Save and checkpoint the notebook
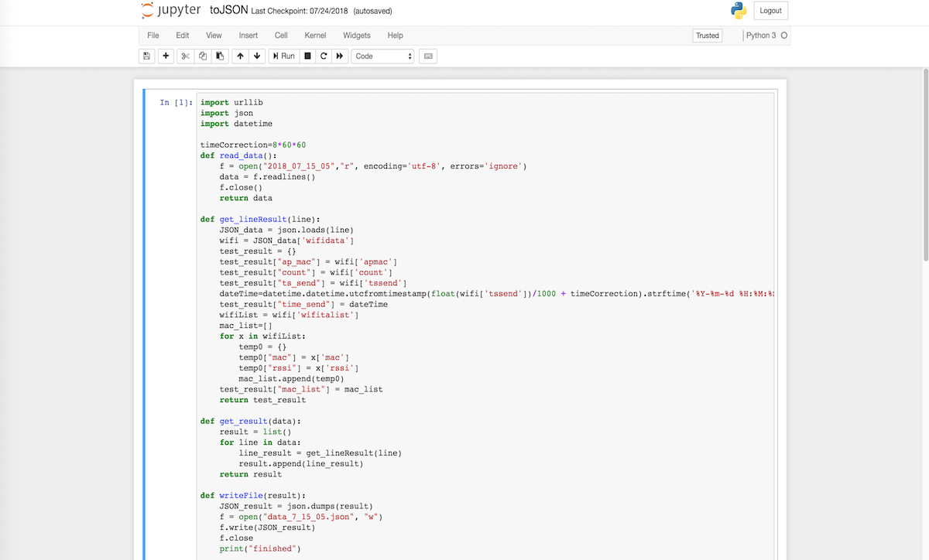 [146, 56]
